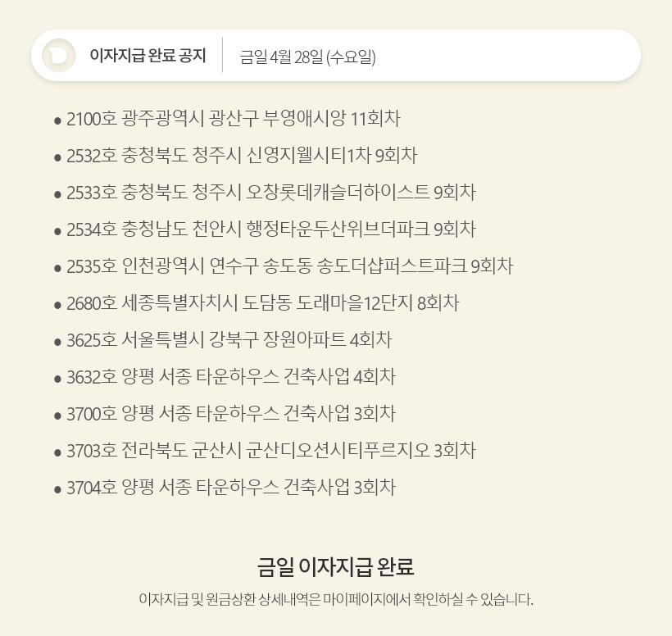Open item 2100호 광주광역시 광산구 부영애시앙 11회차

coord(233,119)
